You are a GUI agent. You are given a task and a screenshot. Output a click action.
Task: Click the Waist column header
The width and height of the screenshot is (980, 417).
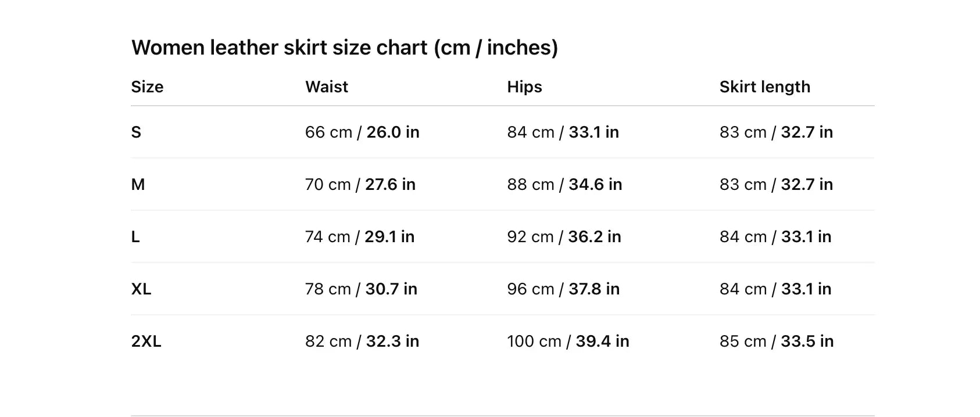[327, 87]
